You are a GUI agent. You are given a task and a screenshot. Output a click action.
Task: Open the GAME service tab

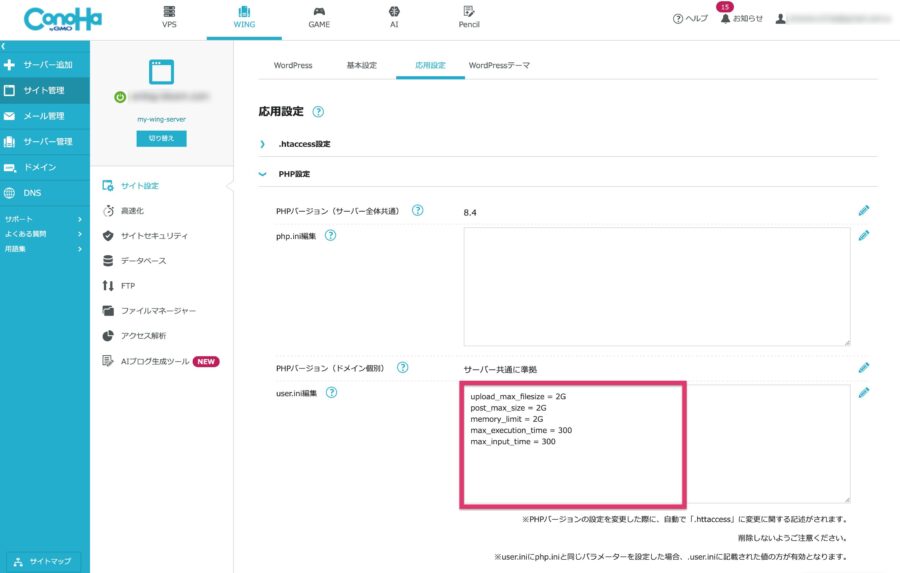click(319, 17)
